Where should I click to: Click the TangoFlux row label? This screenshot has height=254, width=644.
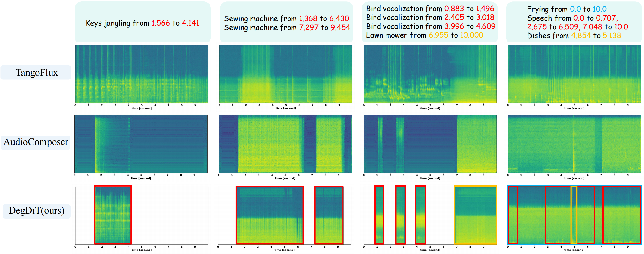coord(37,73)
